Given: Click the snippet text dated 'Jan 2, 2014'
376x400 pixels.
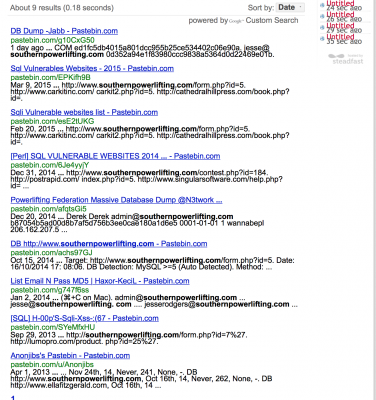Looking at the screenshot, I should click(154, 301).
